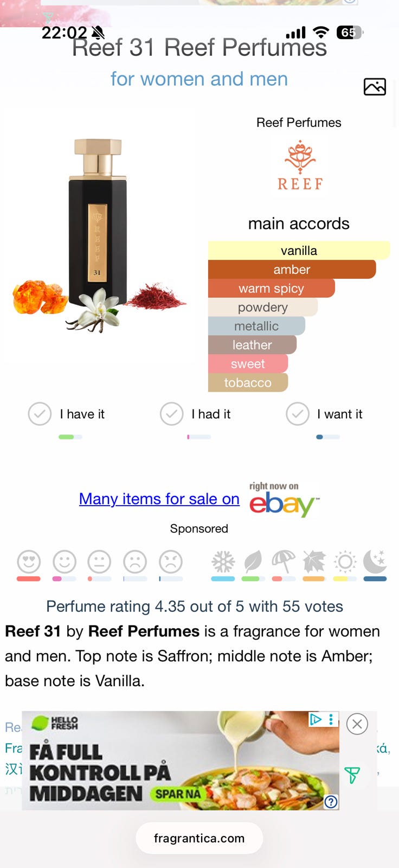Vote with the love heart-eyes face

(29, 561)
